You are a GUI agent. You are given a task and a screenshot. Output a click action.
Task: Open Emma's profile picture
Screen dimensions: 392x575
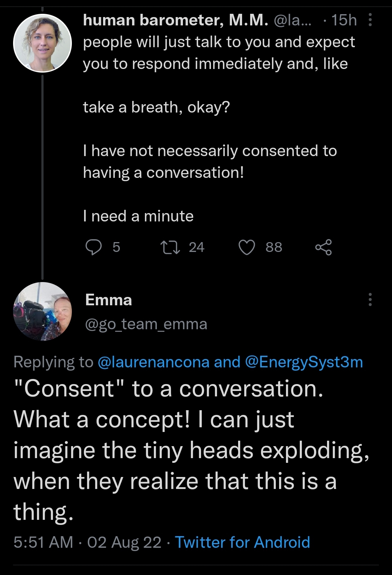point(42,311)
